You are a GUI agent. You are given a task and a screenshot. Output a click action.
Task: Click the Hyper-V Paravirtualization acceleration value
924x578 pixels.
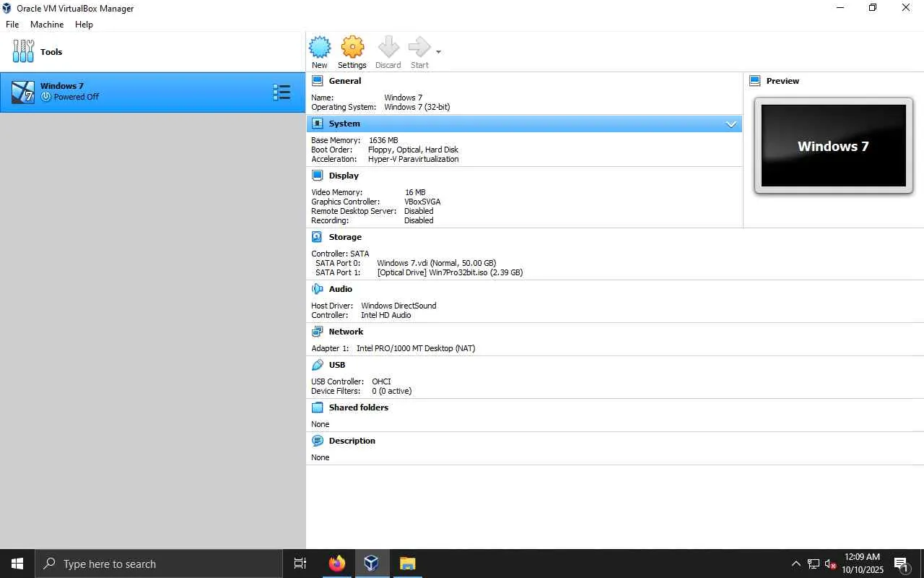point(413,159)
